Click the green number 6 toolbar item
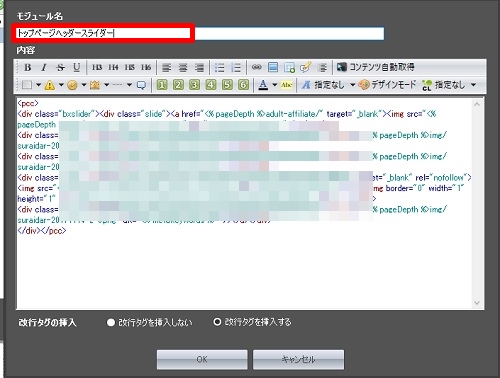This screenshot has width=500, height=378. (243, 85)
